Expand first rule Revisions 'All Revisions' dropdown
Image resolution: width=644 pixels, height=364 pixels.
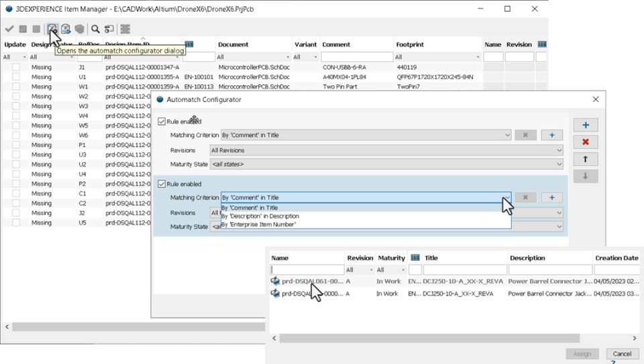[x=559, y=150]
